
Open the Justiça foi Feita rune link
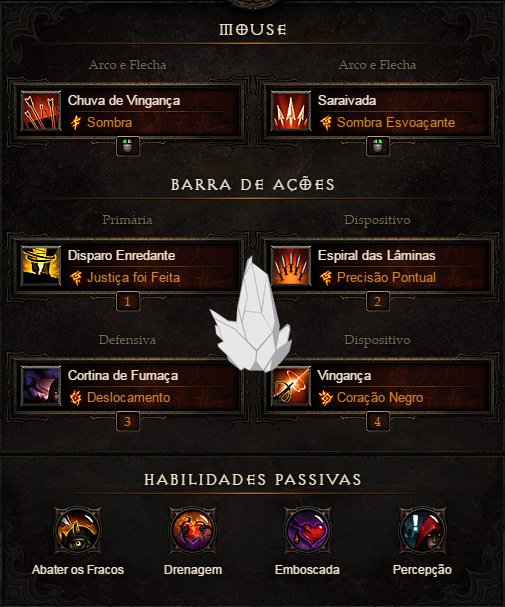coord(134,277)
